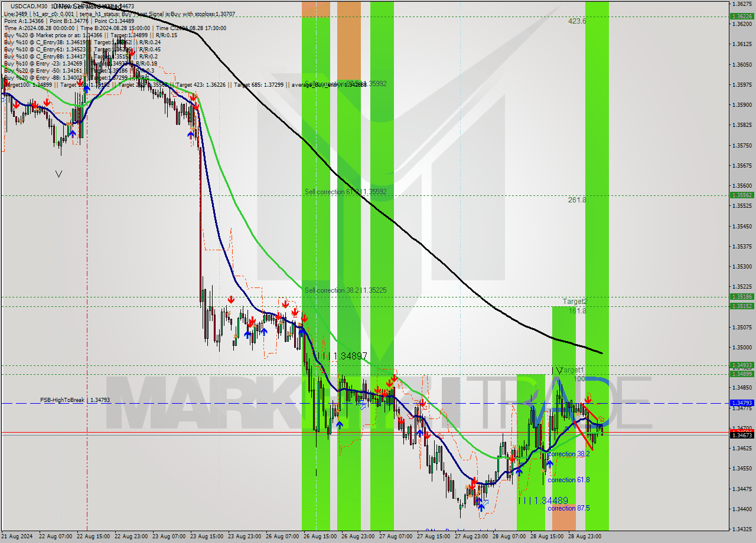Click the 1.36275 price axis value
The image size is (756, 543).
coord(742,4)
